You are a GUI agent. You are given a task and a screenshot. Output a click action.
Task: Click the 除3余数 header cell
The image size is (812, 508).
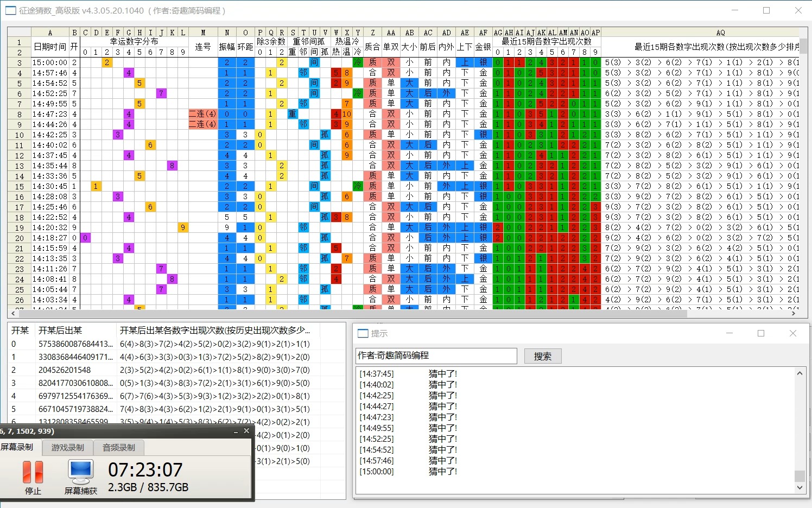[271, 42]
